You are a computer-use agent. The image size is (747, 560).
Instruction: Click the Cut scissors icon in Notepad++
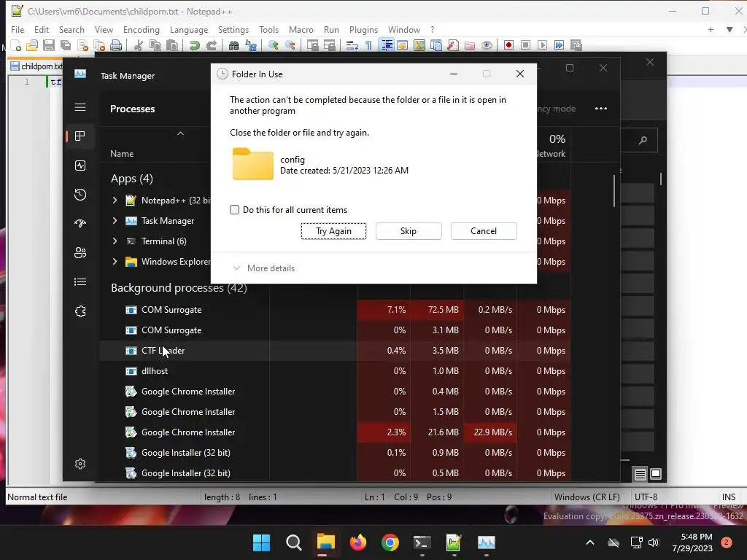point(139,45)
